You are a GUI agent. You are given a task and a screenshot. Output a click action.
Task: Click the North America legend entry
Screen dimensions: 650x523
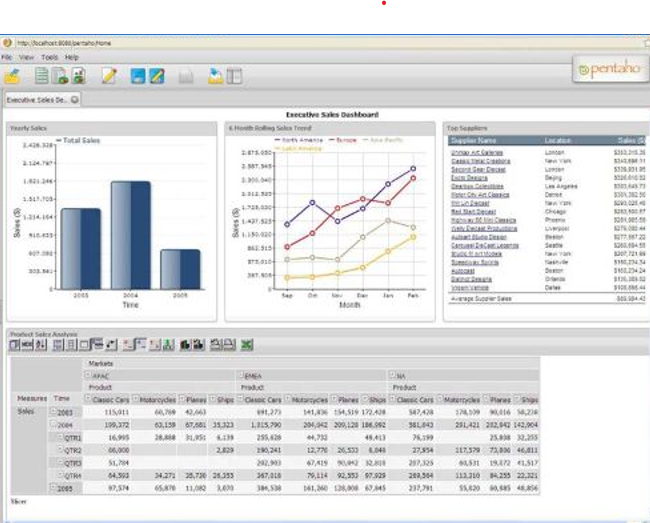298,140
